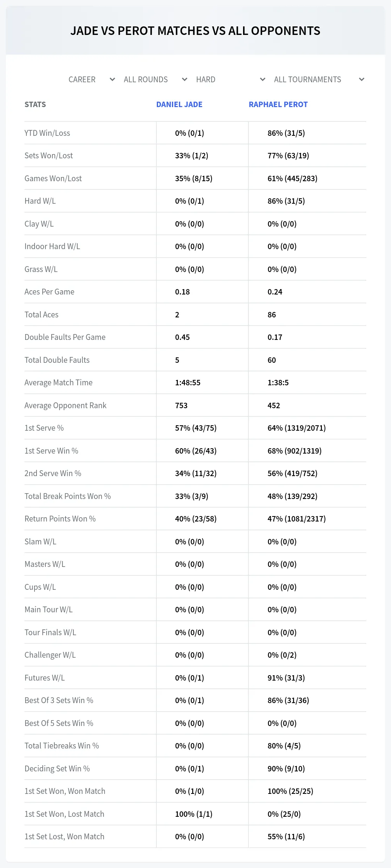The image size is (391, 868).
Task: Click the chevron next to CAREER
Action: coord(112,80)
